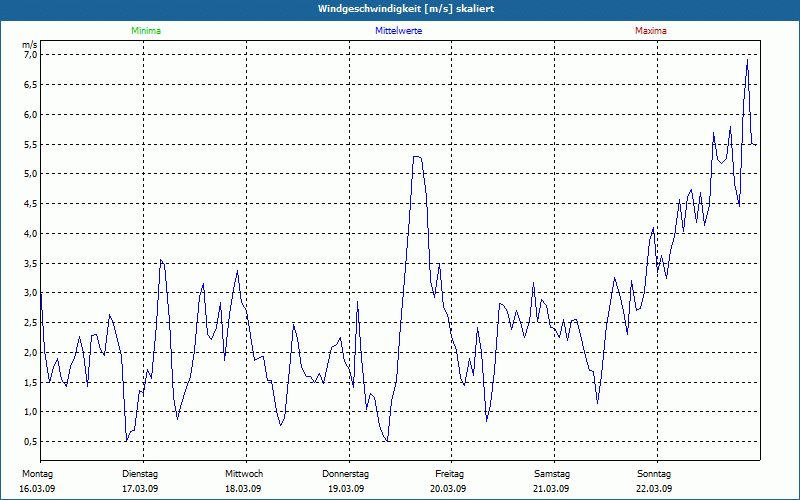Click the 4,5 y-axis value
This screenshot has width=800, height=500.
click(x=31, y=204)
